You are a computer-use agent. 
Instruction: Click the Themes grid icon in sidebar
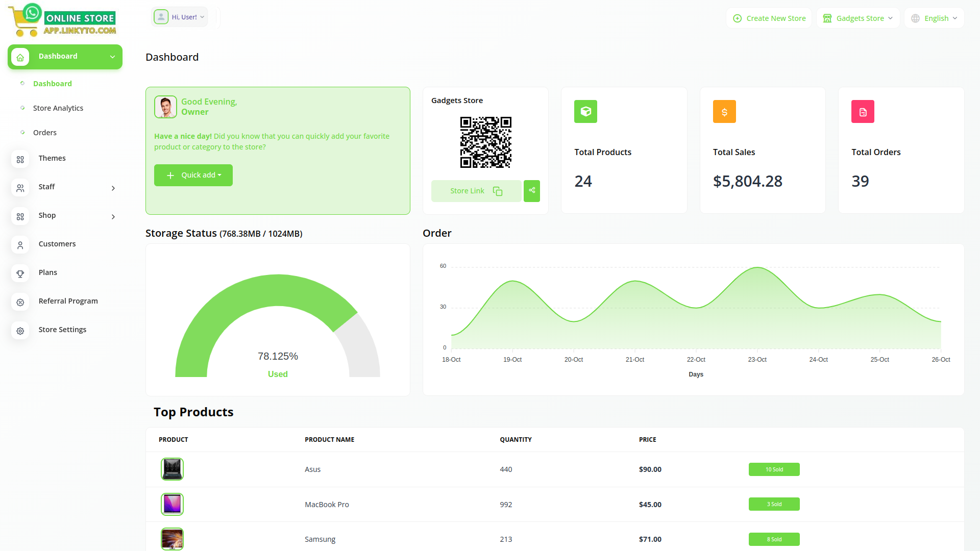(x=20, y=159)
